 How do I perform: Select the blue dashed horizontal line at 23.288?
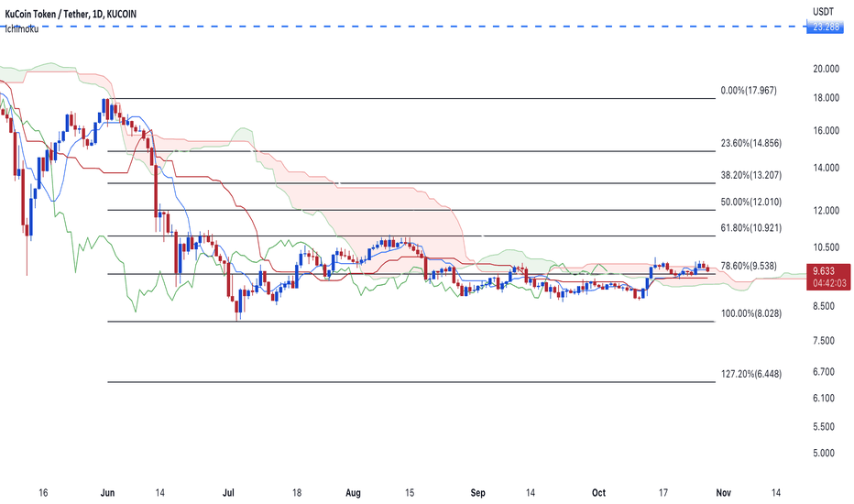(x=403, y=27)
